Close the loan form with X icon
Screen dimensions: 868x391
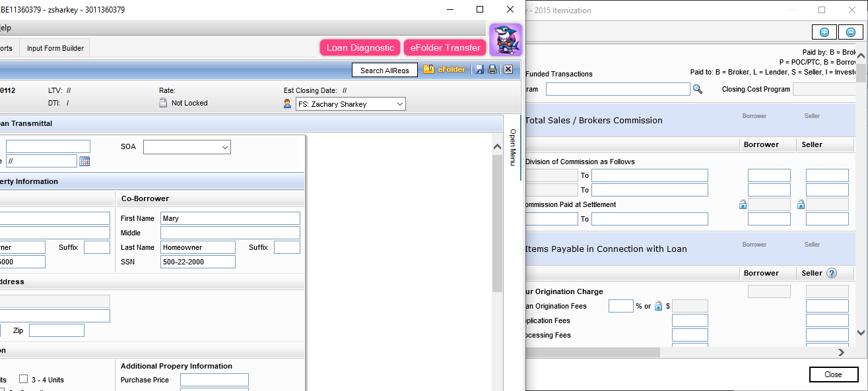(508, 69)
